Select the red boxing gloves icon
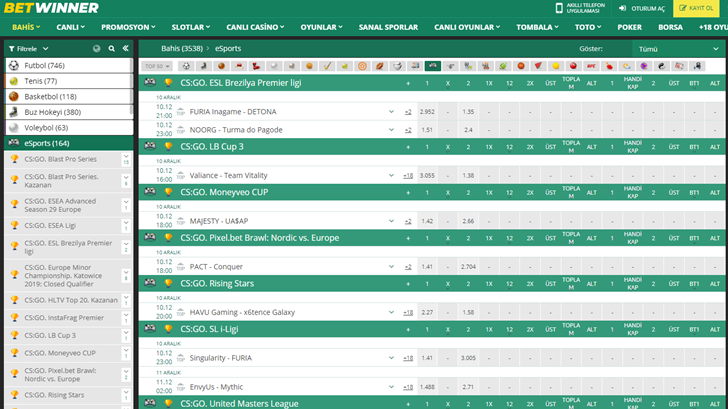The height and width of the screenshot is (409, 728). coord(256,66)
